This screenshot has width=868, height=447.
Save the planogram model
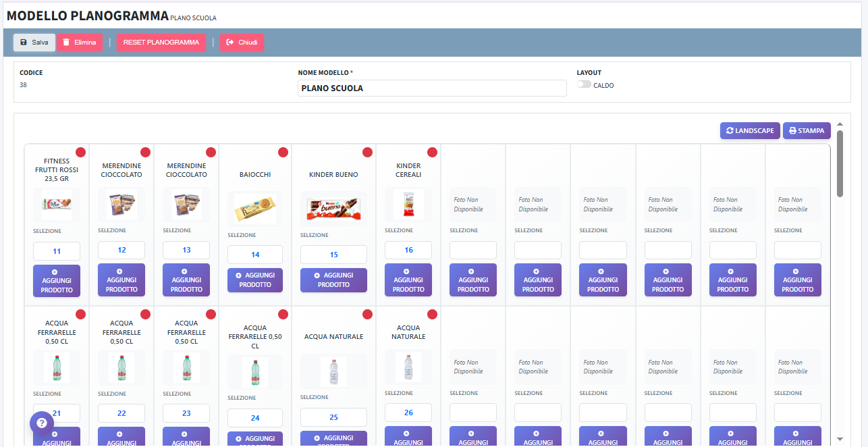point(34,43)
